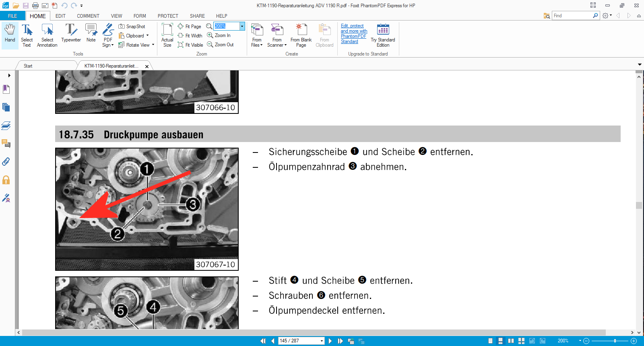Enable single page view mode

click(490, 341)
